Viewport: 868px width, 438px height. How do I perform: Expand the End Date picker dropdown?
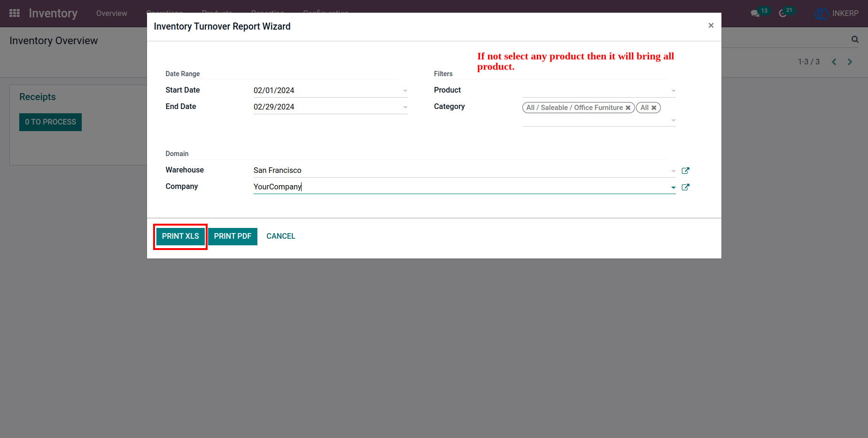tap(405, 107)
